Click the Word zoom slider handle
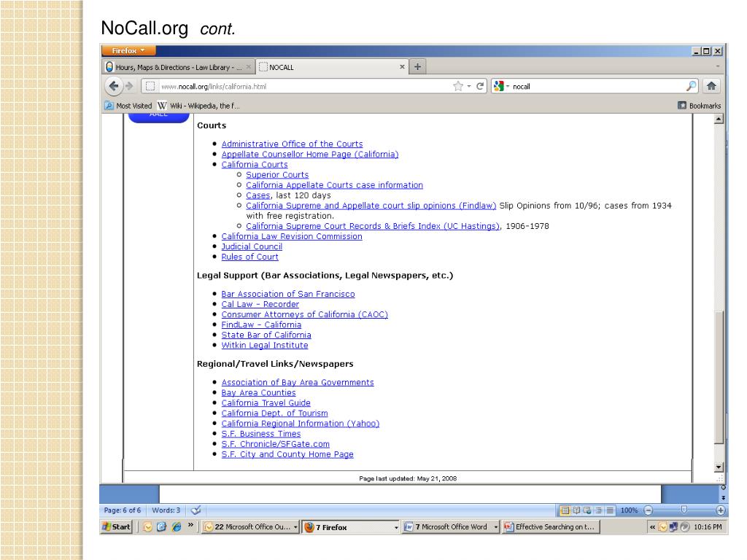 pyautogui.click(x=684, y=510)
